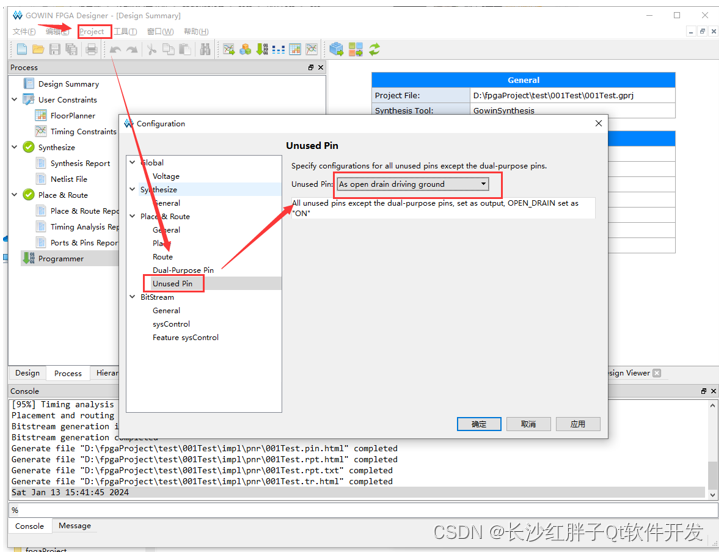Click the 确定 OK button
The width and height of the screenshot is (719, 552).
point(479,424)
